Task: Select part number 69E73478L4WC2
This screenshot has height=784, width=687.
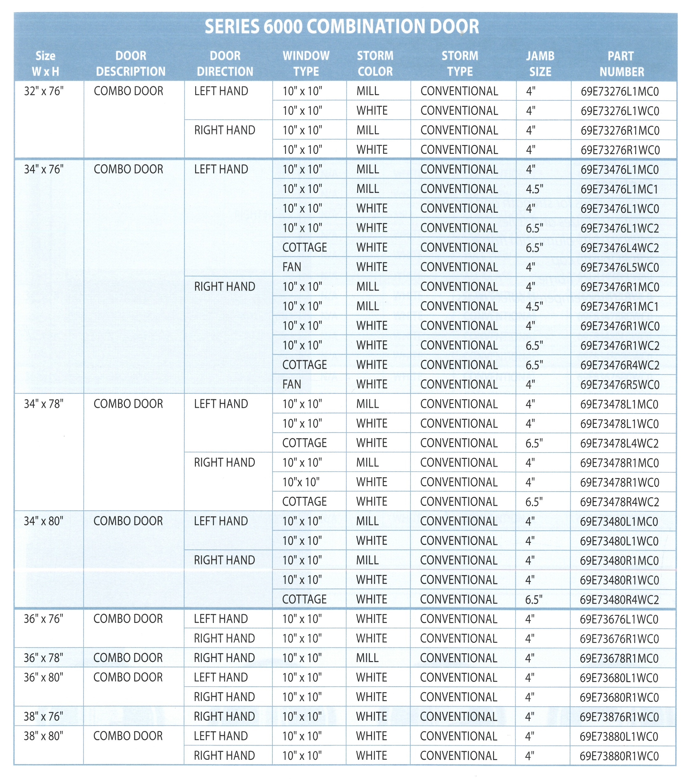Action: click(620, 443)
